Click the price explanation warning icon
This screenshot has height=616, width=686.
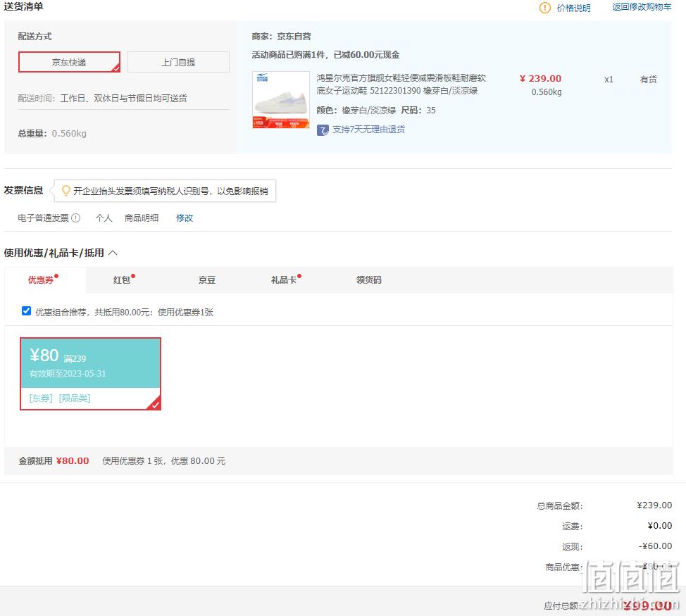pyautogui.click(x=544, y=8)
